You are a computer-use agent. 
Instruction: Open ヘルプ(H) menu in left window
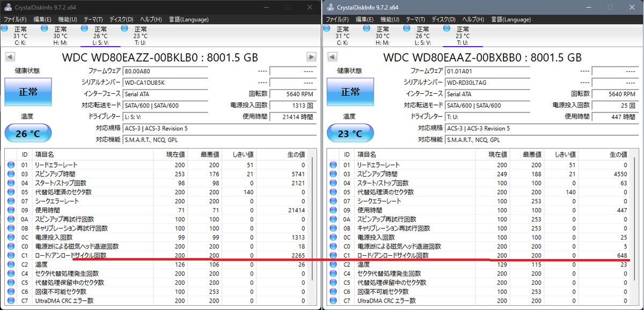151,19
